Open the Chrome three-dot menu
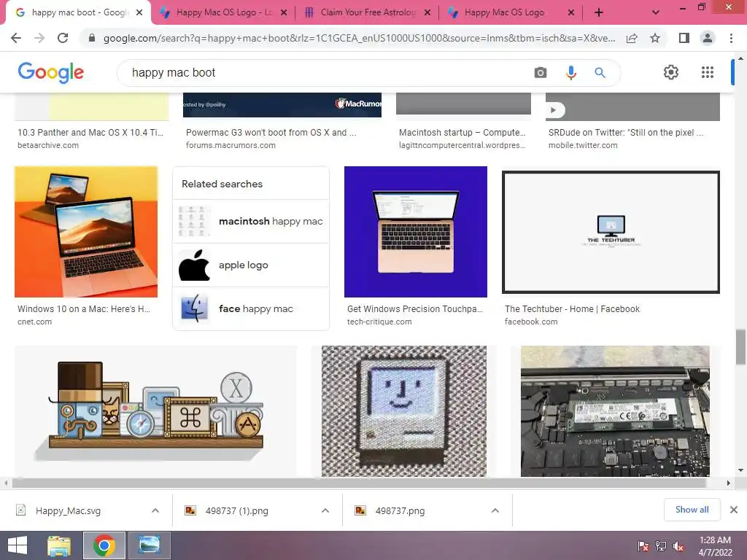Image resolution: width=747 pixels, height=560 pixels. (x=731, y=38)
